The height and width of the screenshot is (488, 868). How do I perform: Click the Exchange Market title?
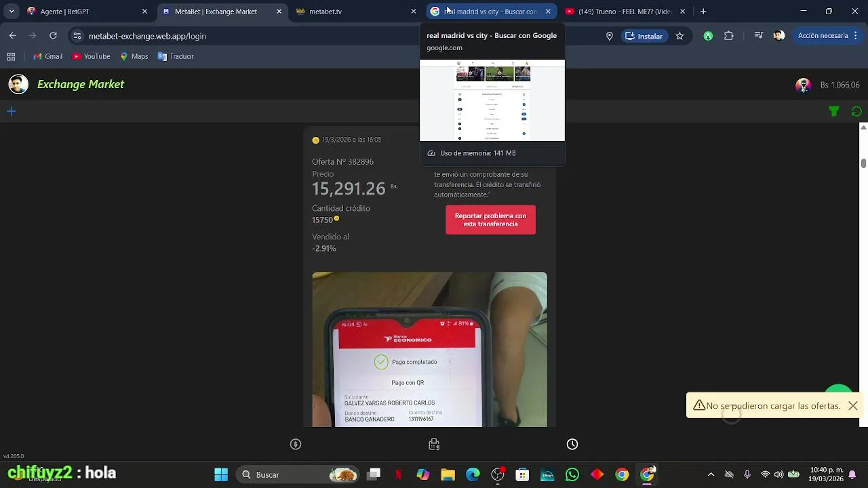[81, 85]
